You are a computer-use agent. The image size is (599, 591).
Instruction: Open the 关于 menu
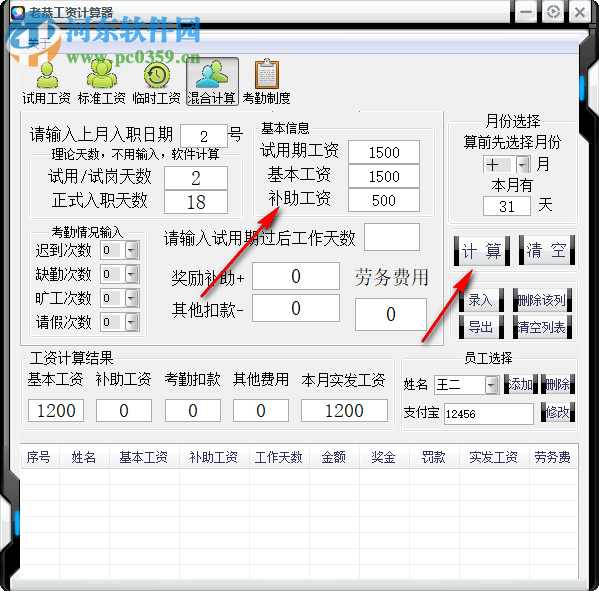click(x=39, y=43)
